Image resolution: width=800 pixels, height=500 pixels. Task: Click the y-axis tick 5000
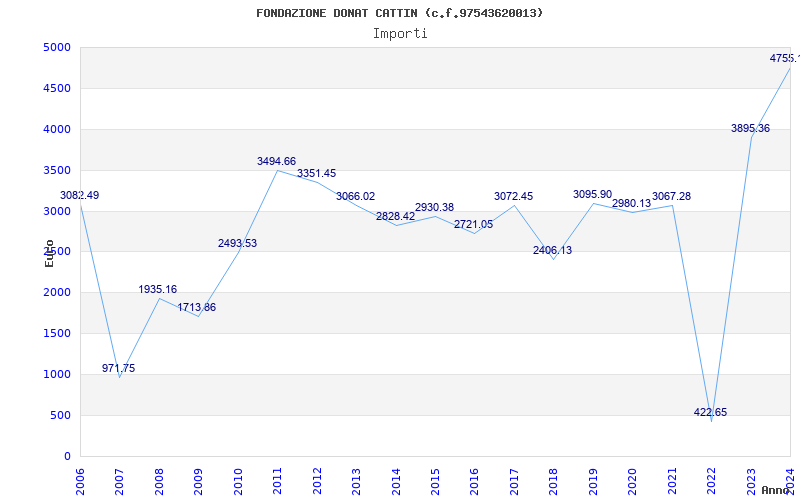tap(57, 47)
